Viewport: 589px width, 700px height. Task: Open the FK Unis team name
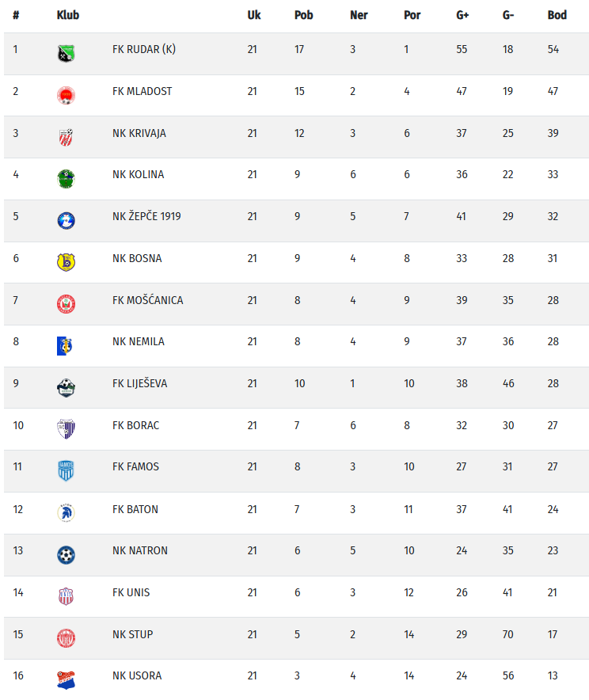(x=131, y=592)
